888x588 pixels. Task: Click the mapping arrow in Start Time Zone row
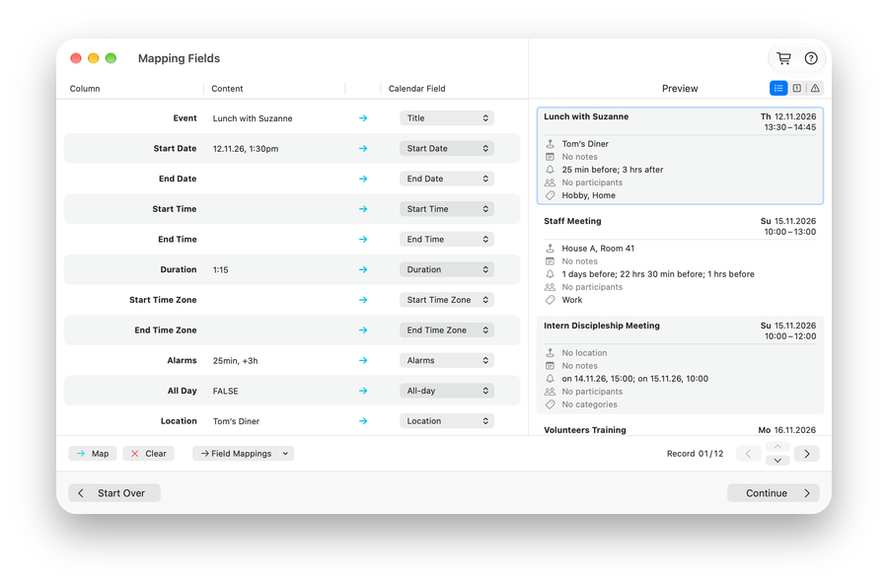point(363,300)
